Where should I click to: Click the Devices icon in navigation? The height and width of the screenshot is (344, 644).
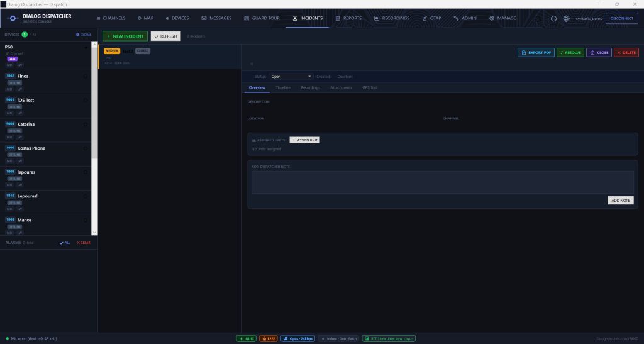point(167,18)
